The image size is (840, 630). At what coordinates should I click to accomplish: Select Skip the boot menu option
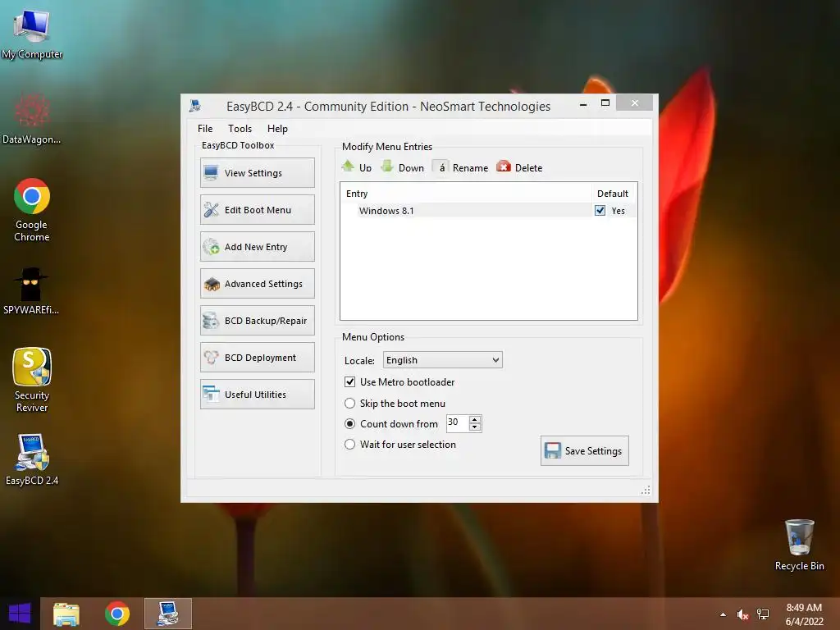click(349, 403)
